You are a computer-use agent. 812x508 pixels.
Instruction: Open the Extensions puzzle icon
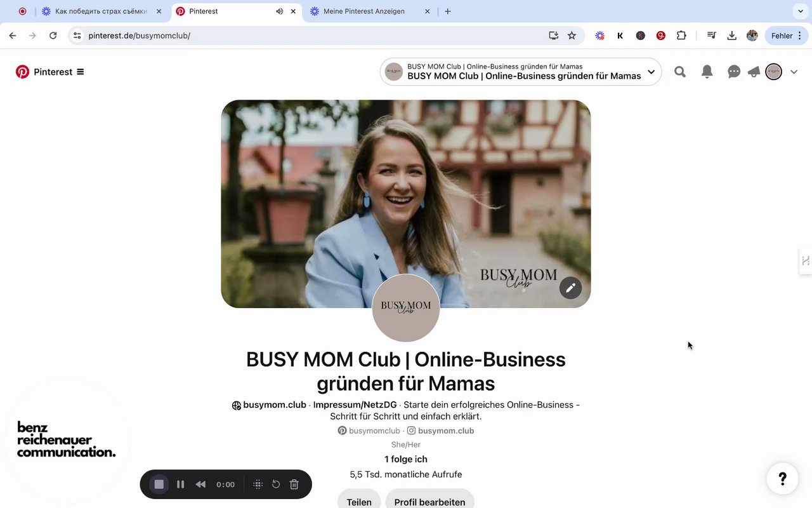[x=681, y=36]
